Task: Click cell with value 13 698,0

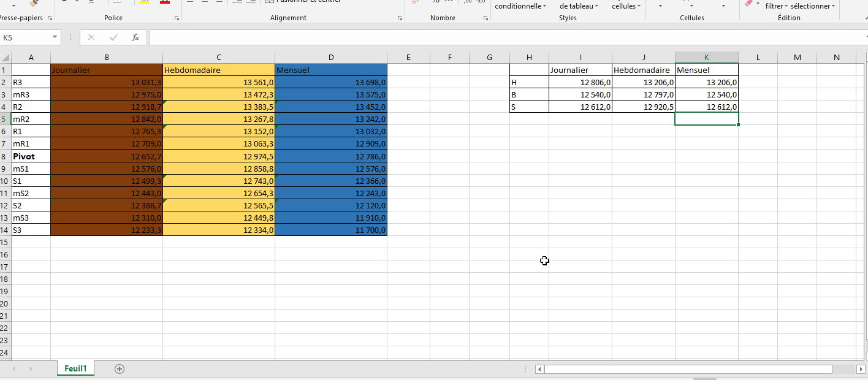Action: point(331,82)
